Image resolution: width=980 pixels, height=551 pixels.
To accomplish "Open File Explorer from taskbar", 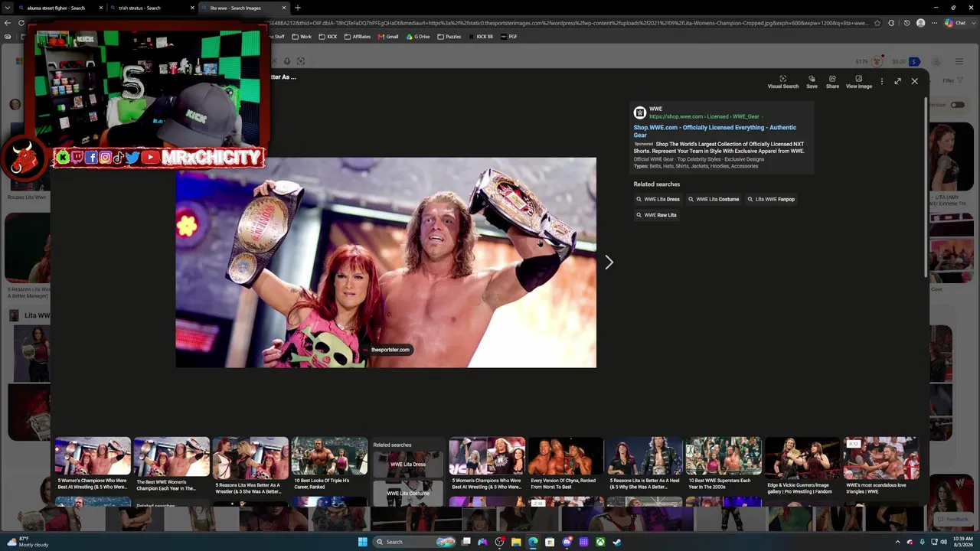I will pos(516,542).
